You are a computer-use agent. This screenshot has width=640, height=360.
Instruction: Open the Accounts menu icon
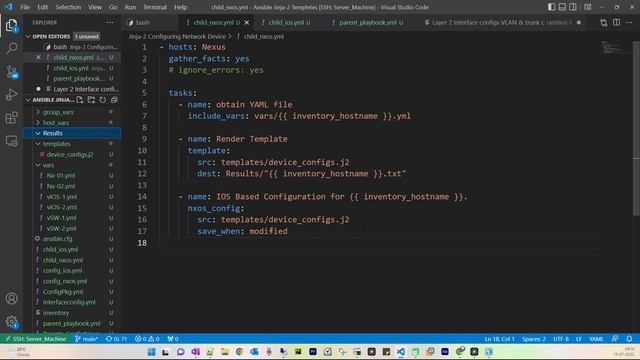[11, 298]
